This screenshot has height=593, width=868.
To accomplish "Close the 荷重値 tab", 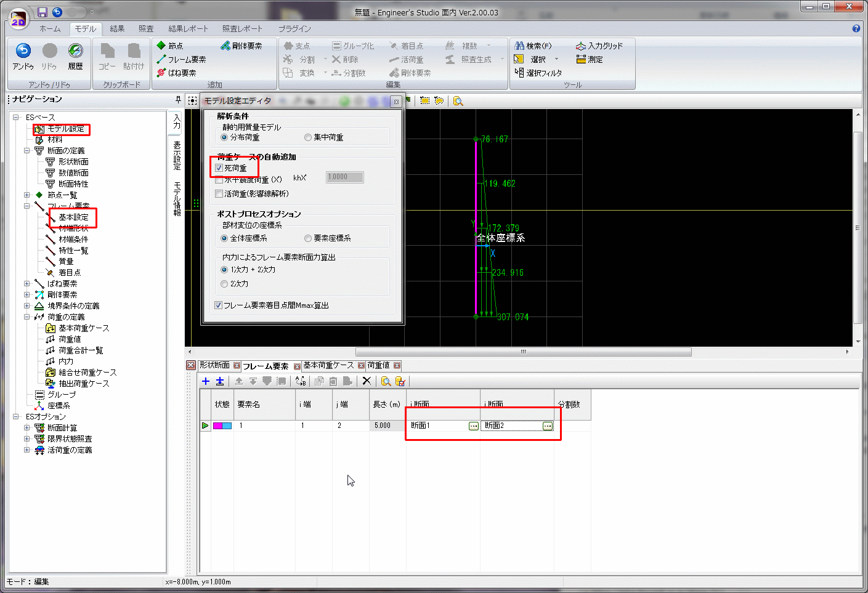I will [397, 365].
